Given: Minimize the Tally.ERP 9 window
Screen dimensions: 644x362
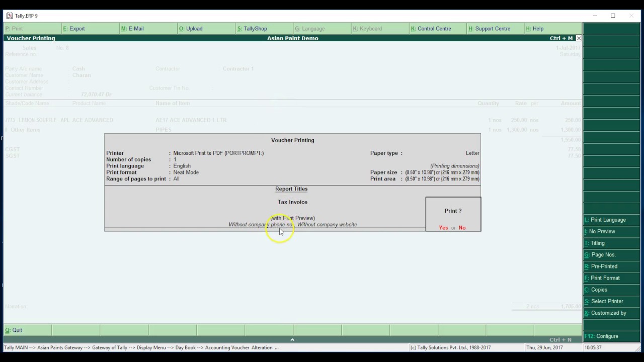Looking at the screenshot, I should [595, 16].
